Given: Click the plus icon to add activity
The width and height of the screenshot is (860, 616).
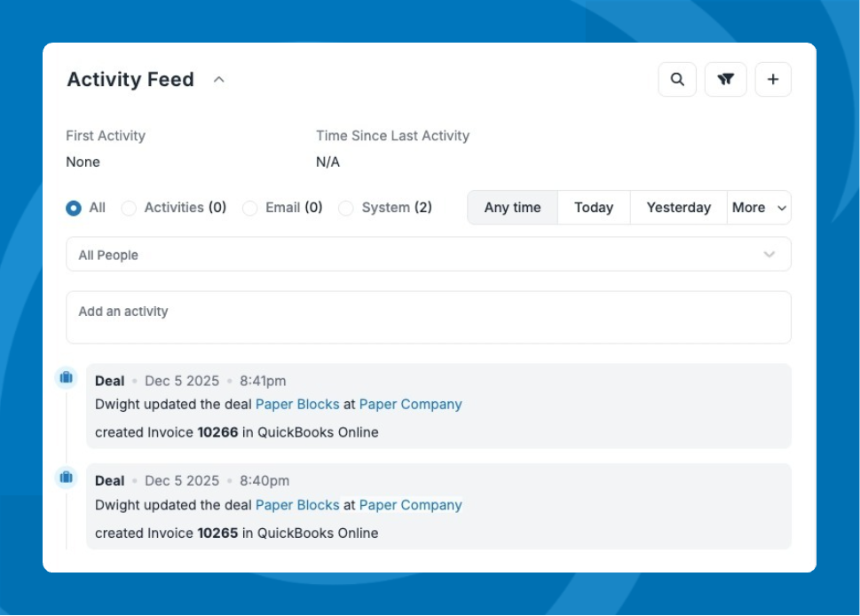Looking at the screenshot, I should point(772,80).
